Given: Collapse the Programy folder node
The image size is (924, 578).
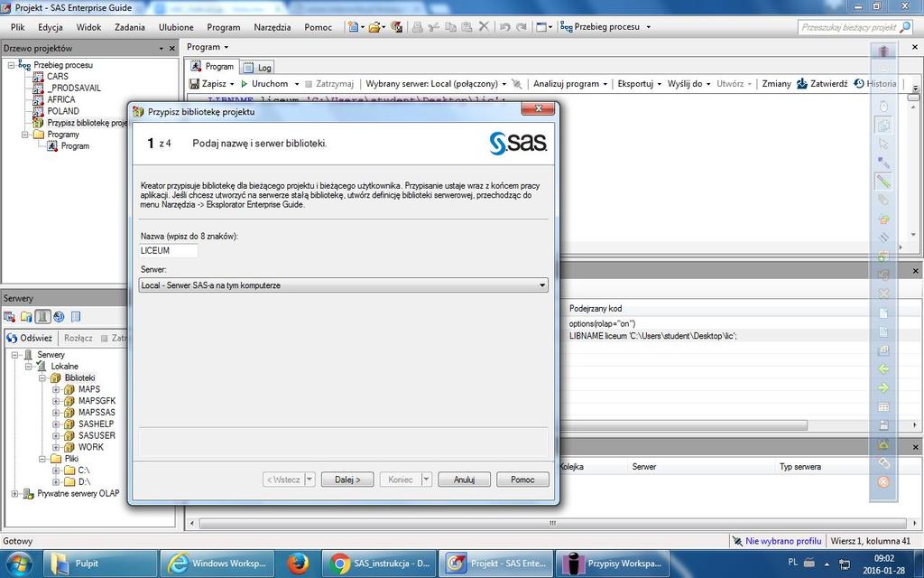Looking at the screenshot, I should (x=25, y=135).
